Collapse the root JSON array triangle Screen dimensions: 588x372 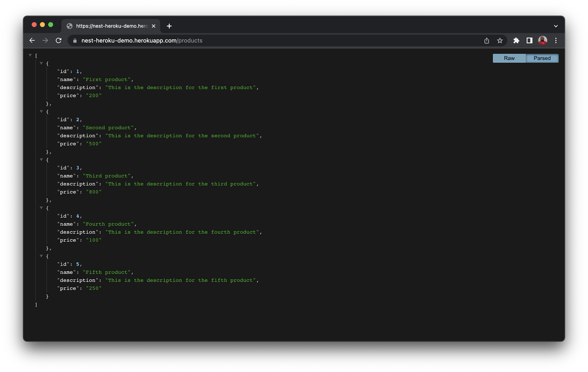pos(30,55)
